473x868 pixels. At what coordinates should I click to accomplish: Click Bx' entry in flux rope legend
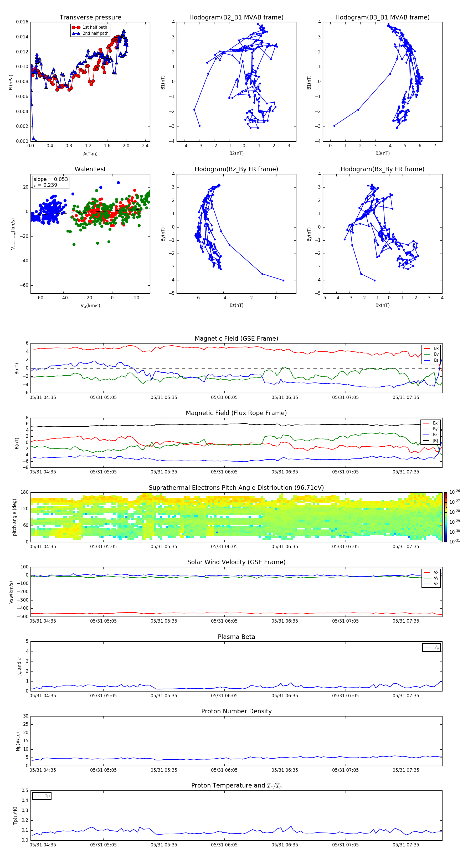(x=431, y=423)
